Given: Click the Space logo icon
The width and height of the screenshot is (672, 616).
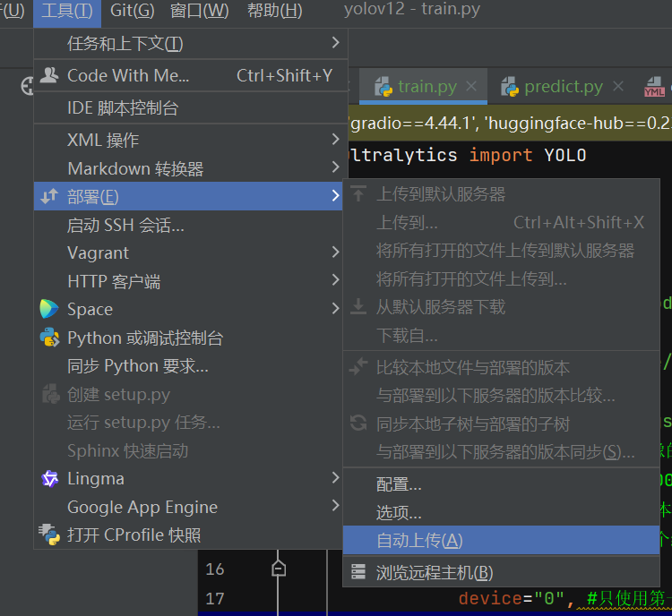Looking at the screenshot, I should [49, 309].
